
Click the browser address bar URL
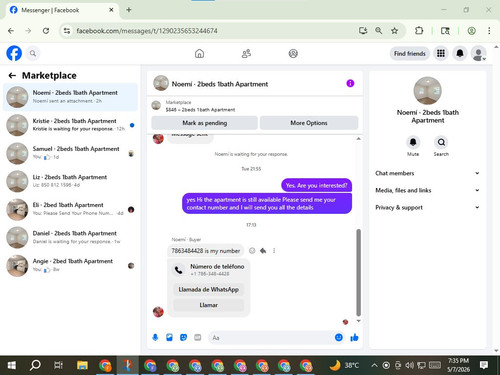coord(147,31)
